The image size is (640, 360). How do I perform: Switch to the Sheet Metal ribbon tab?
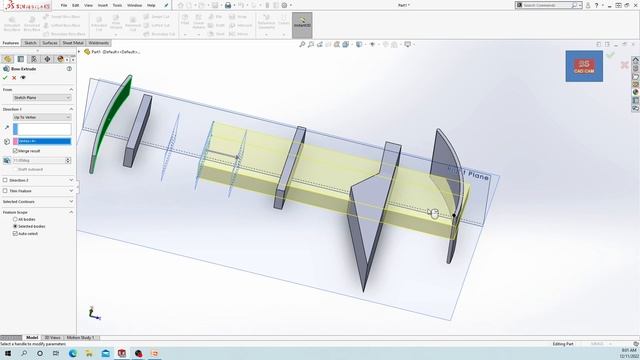click(73, 43)
